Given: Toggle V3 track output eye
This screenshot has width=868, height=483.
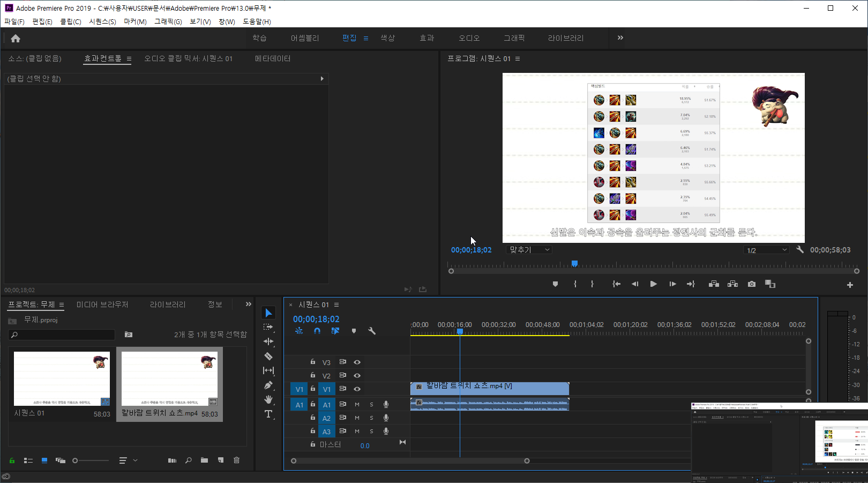Looking at the screenshot, I should tap(357, 362).
